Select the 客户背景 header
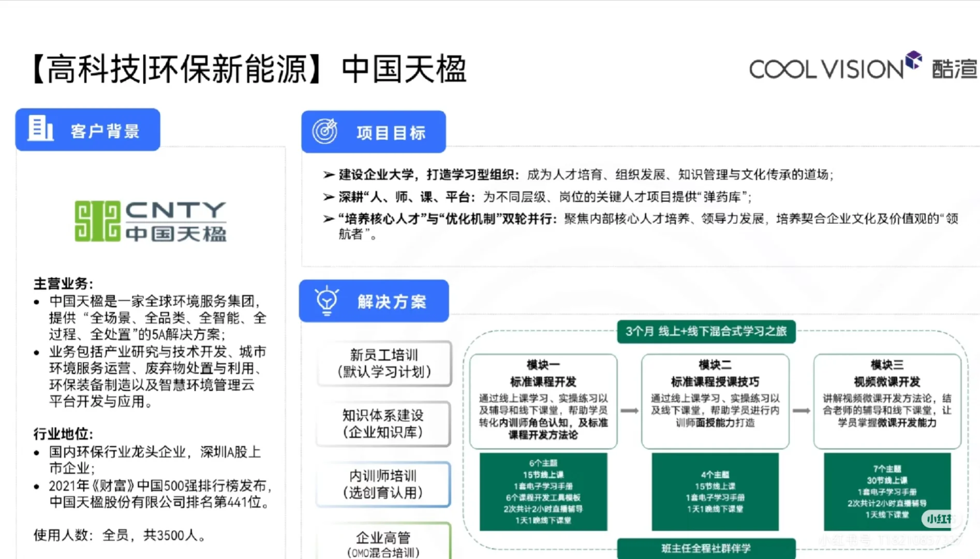Screen dimensions: 980x559 pyautogui.click(x=87, y=130)
